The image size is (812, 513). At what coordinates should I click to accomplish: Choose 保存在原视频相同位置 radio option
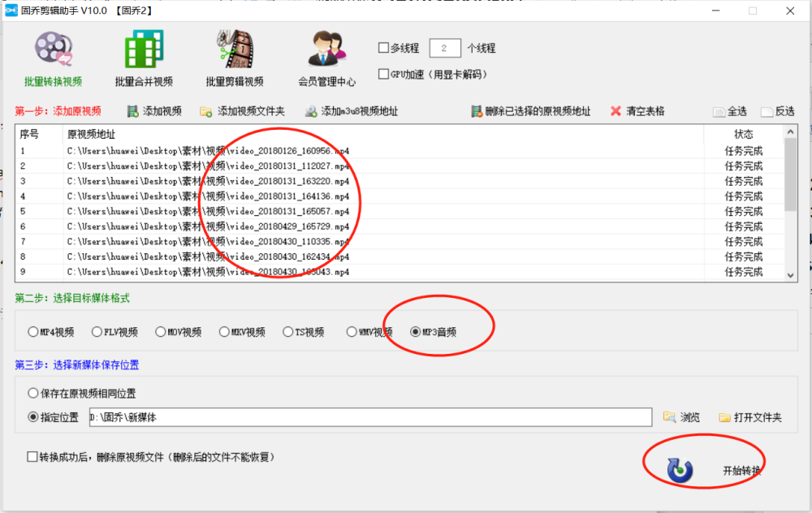point(33,394)
